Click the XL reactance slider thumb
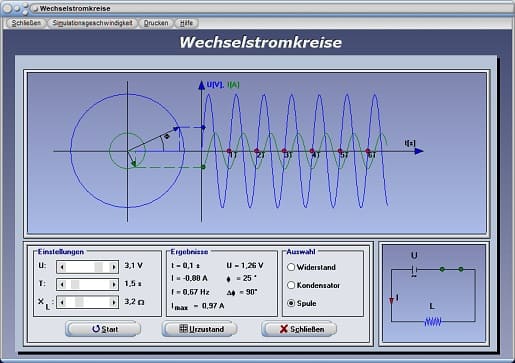 pos(79,302)
